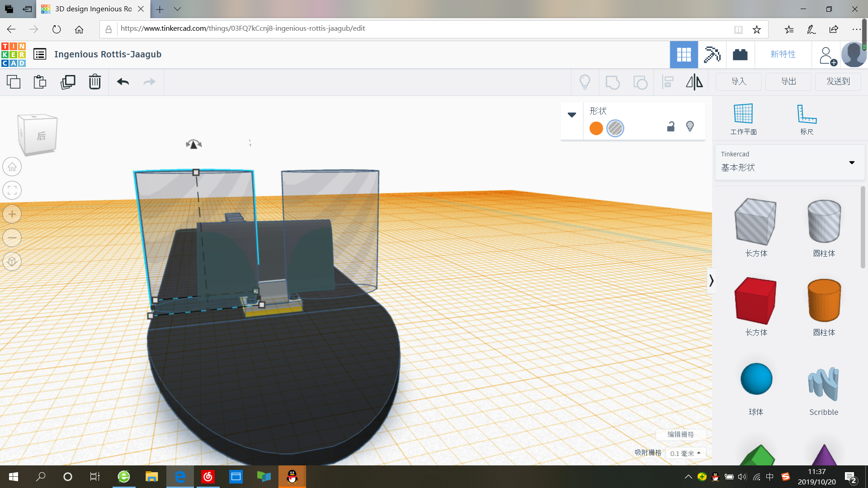Collapse the shape inspector panel
This screenshot has width=868, height=488.
[572, 115]
